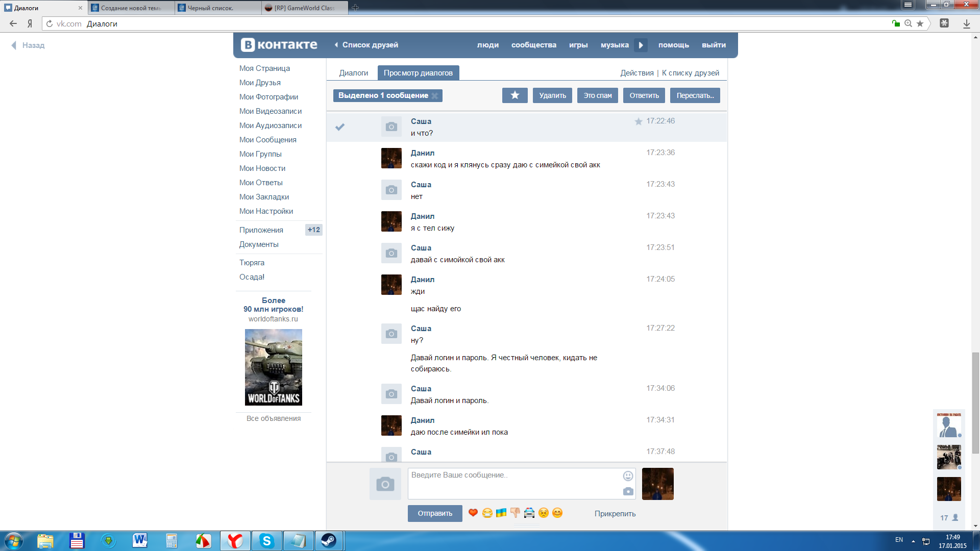Open emoji picker smiley in message box
This screenshot has height=551, width=980.
click(x=628, y=476)
